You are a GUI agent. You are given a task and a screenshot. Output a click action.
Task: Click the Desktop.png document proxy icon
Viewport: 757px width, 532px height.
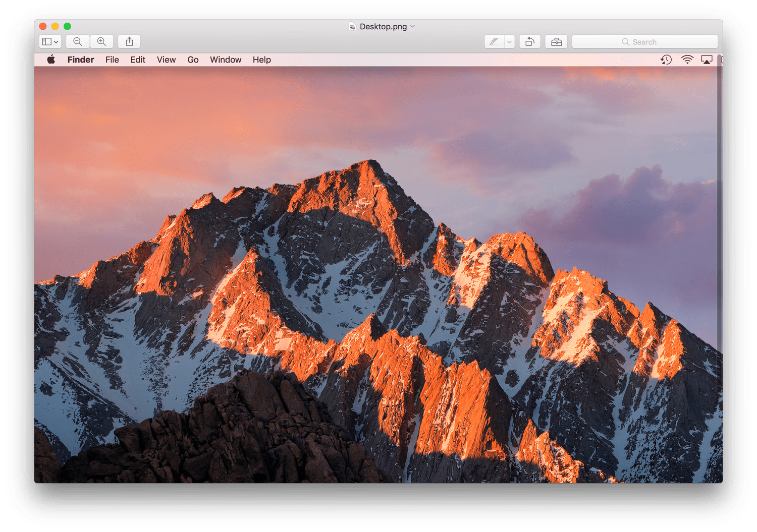[x=352, y=27]
